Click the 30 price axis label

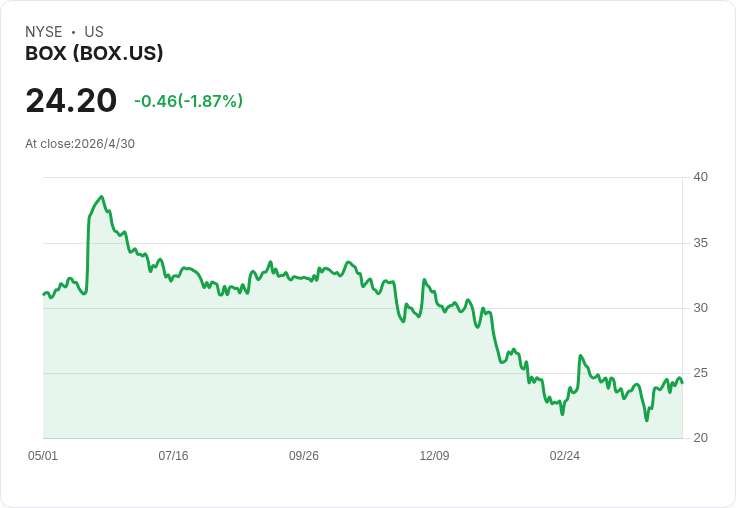point(700,308)
